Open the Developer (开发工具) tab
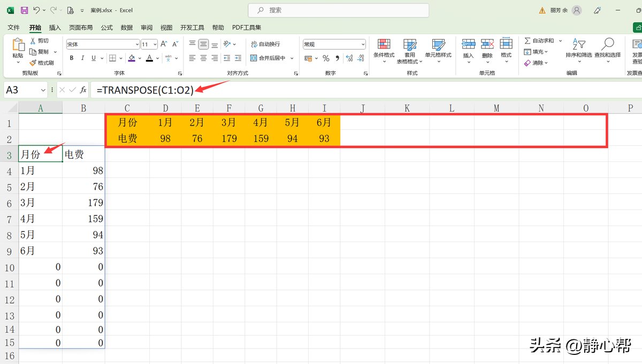Viewport: 642px width, 364px height. pos(193,28)
